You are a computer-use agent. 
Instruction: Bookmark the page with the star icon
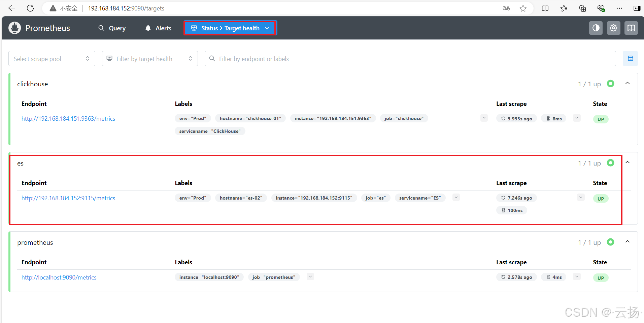(523, 8)
